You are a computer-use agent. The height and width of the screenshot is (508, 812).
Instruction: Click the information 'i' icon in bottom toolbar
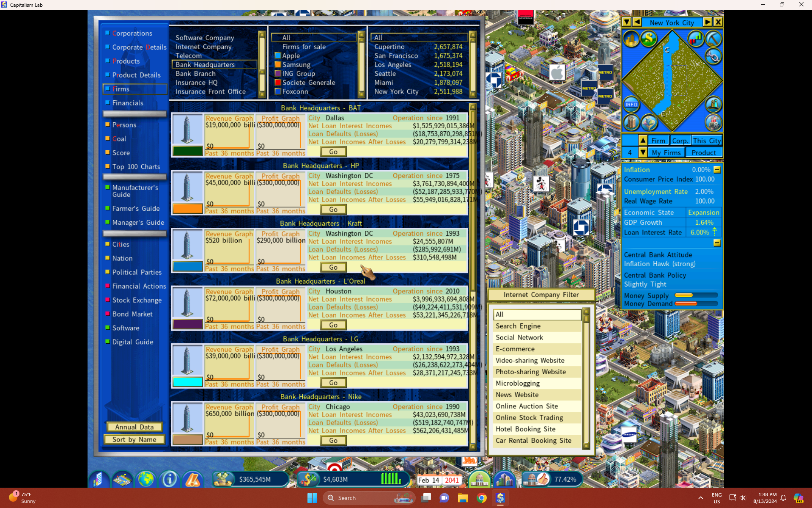point(170,479)
